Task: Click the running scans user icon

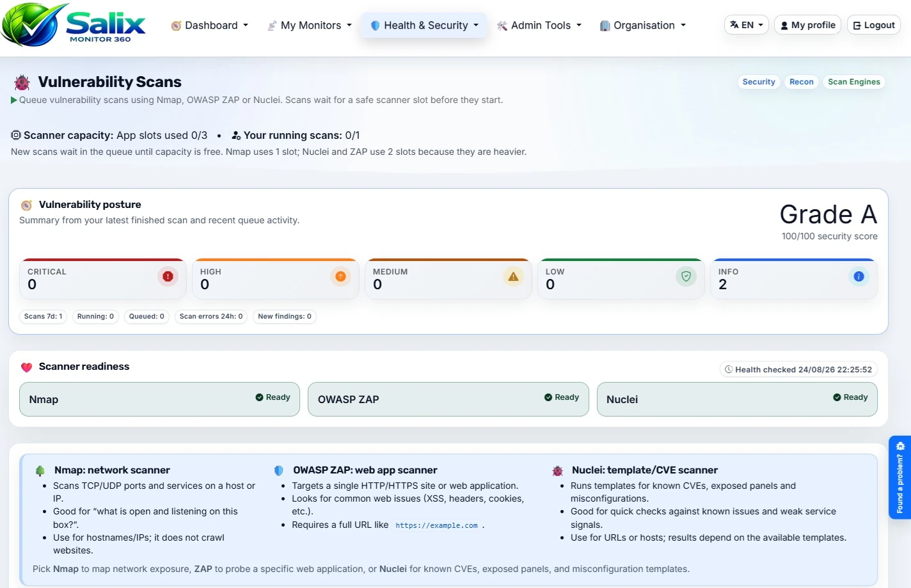Action: click(236, 135)
